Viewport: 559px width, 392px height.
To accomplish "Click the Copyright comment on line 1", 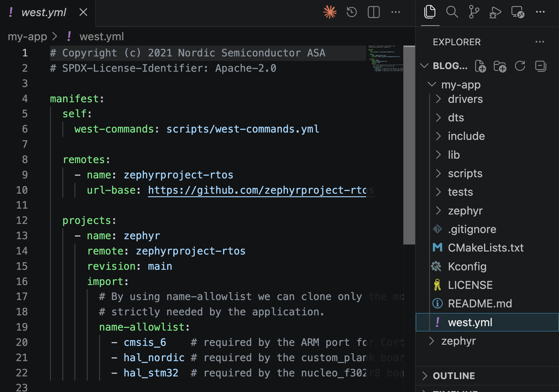I will [x=188, y=53].
